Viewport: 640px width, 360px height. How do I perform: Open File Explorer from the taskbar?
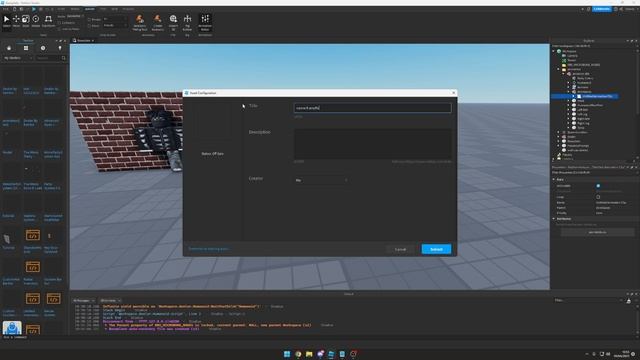(309, 354)
